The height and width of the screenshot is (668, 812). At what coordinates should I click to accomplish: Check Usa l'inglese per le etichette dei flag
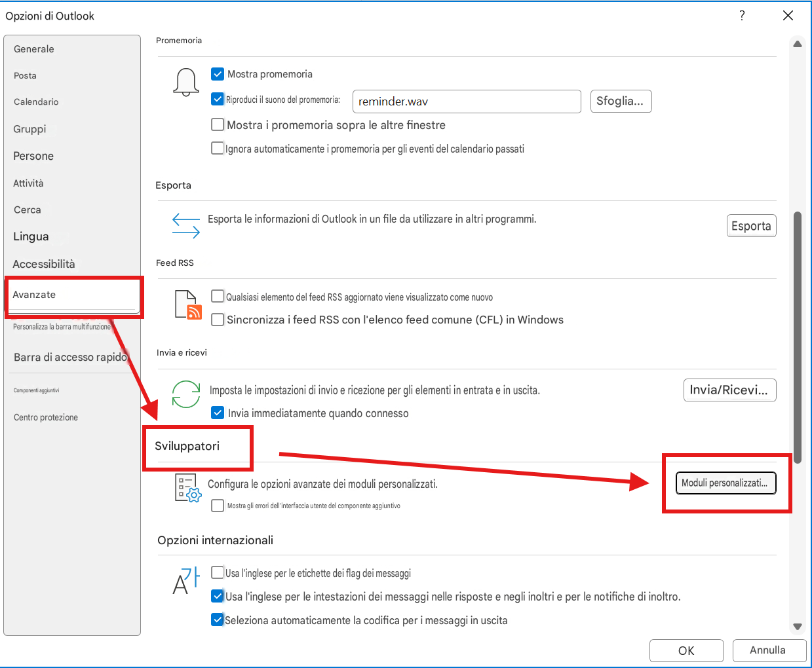pyautogui.click(x=218, y=572)
